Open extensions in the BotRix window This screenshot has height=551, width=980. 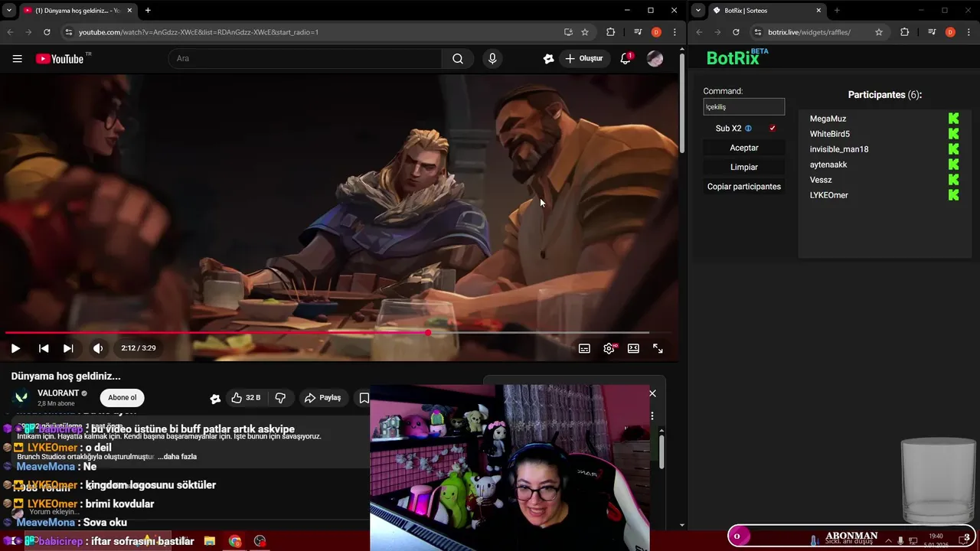pos(905,32)
